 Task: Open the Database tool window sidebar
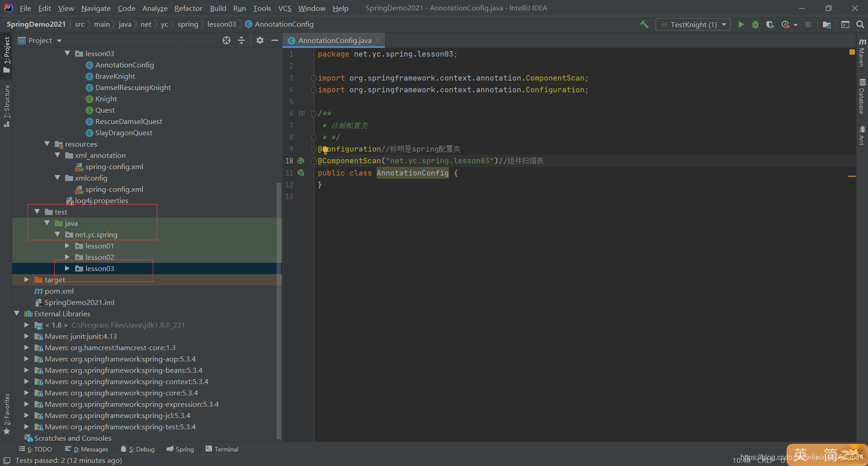point(862,96)
